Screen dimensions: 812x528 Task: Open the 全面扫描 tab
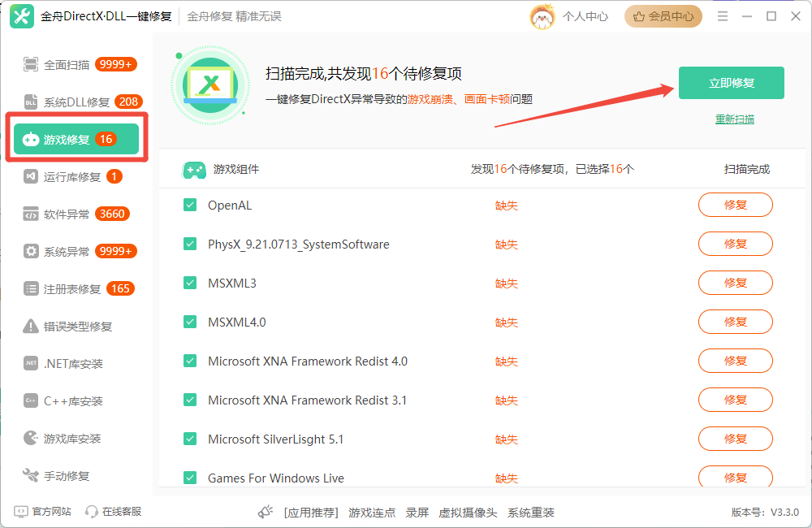click(x=67, y=65)
